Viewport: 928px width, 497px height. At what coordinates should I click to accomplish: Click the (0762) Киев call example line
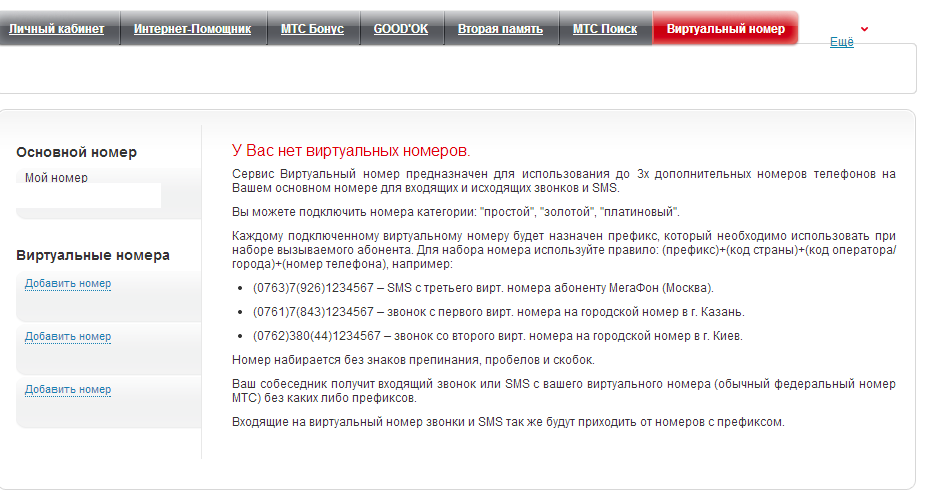click(497, 336)
